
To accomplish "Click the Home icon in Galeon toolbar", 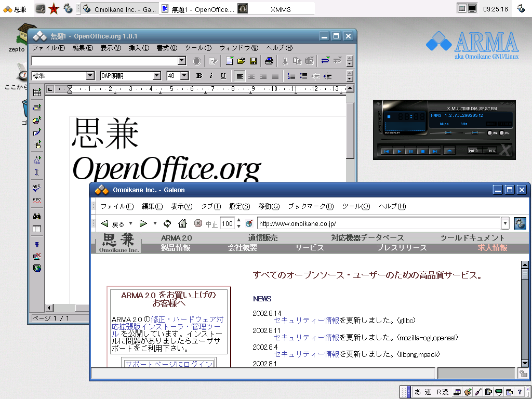I will (182, 223).
